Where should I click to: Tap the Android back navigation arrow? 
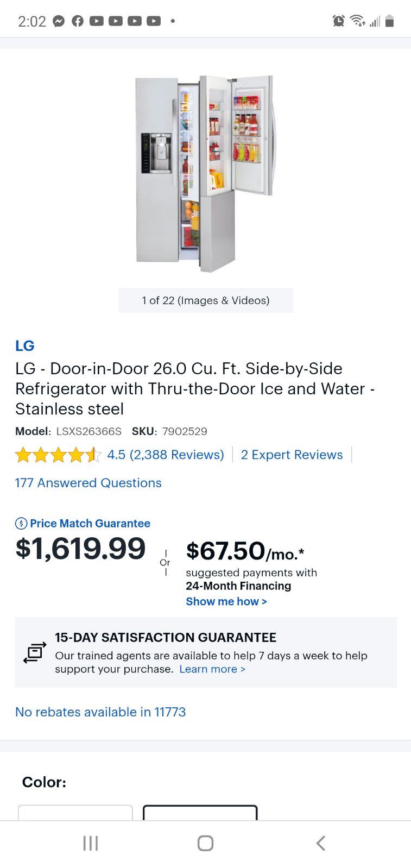pyautogui.click(x=320, y=843)
